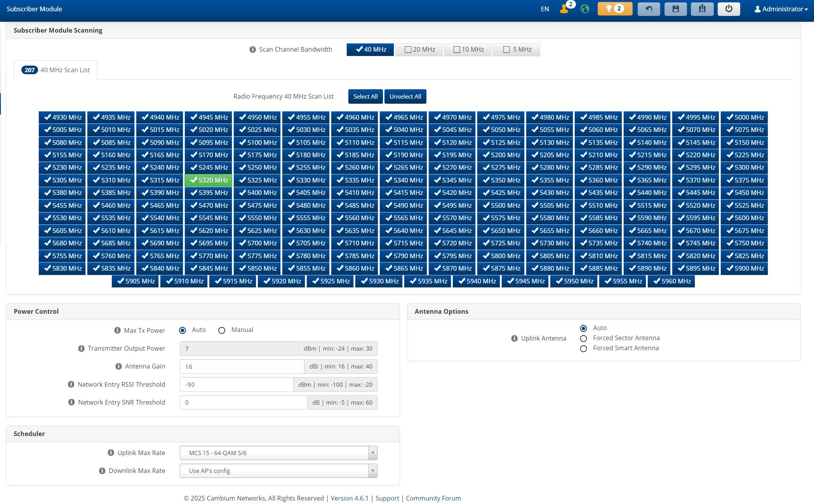Click the green globe internet status icon
This screenshot has width=814, height=504.
584,9
